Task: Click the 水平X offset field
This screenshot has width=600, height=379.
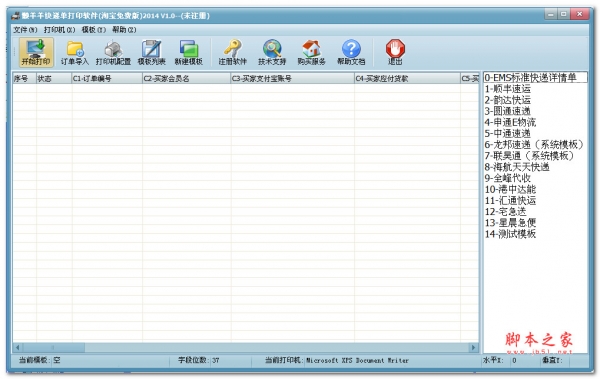Action: tap(524, 360)
